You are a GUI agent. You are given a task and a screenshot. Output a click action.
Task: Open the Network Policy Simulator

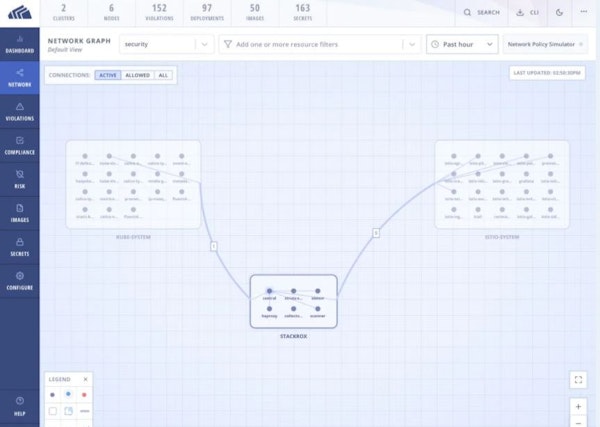point(545,44)
